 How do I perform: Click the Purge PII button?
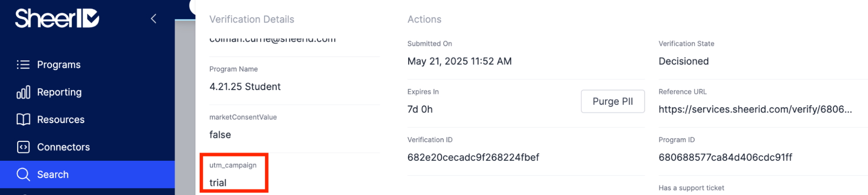[x=612, y=101]
